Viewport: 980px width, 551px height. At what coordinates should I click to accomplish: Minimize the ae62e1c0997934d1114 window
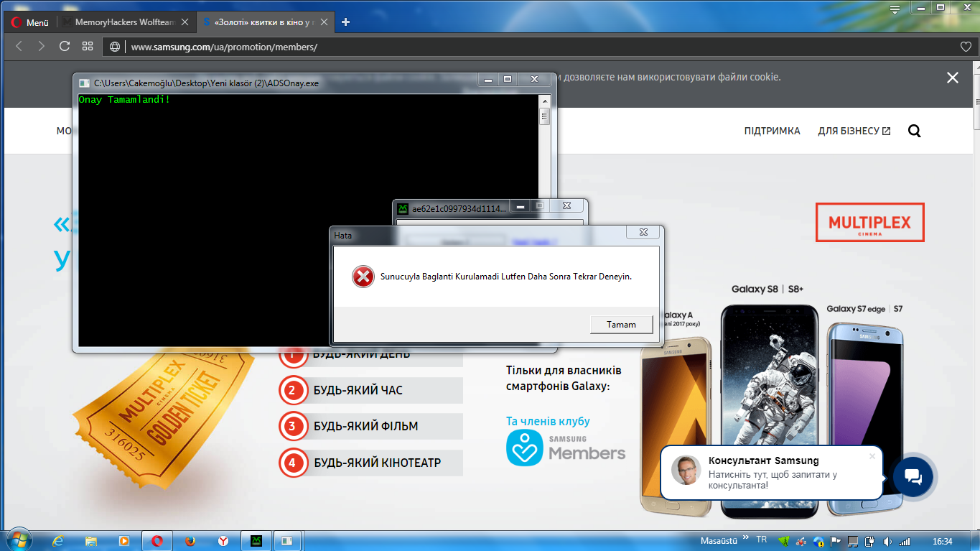(x=520, y=206)
